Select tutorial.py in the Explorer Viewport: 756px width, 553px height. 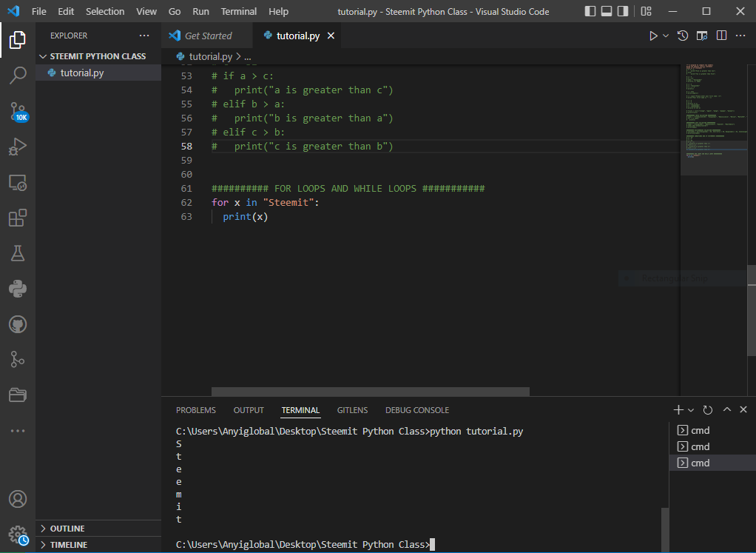pyautogui.click(x=81, y=73)
